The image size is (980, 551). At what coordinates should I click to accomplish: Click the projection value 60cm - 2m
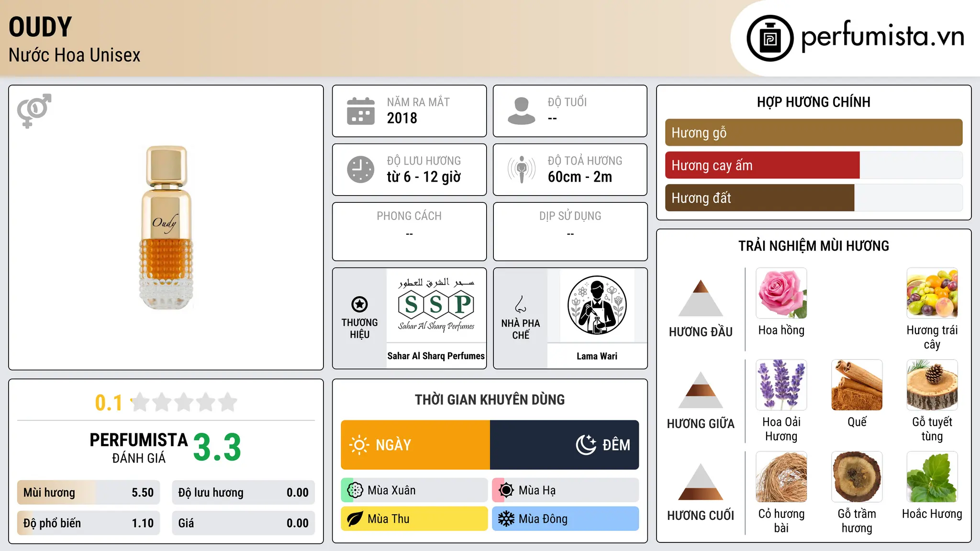coord(580,177)
